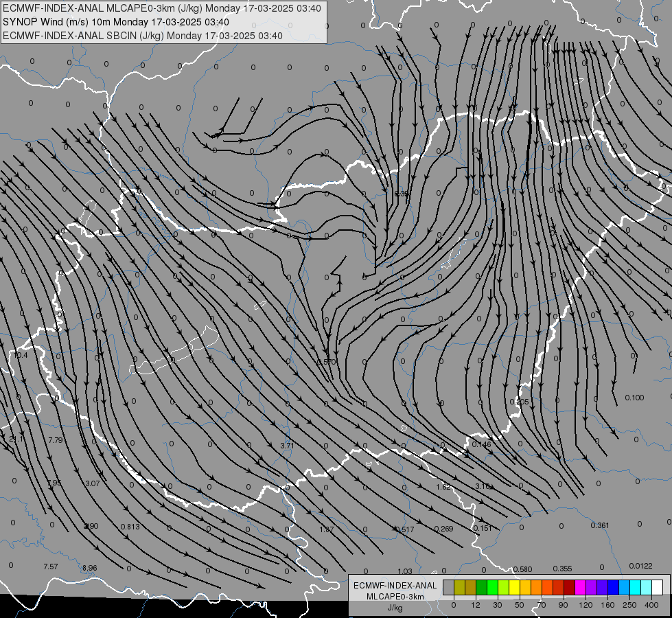The image size is (672, 618).
Task: Click the gray swatch in the MLCAPE legend
Action: (x=449, y=587)
